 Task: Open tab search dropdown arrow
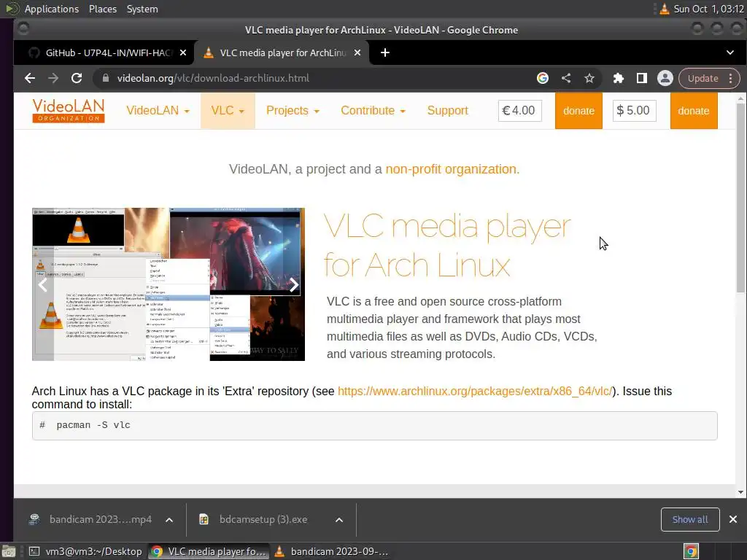729,52
